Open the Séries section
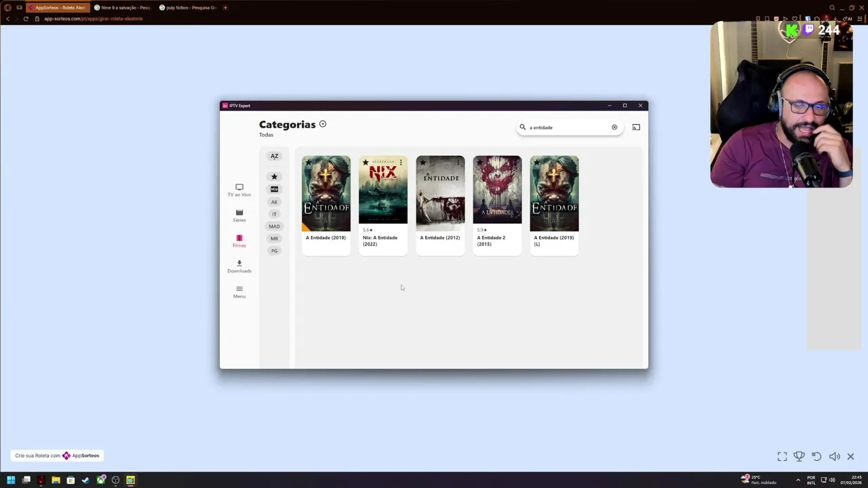The height and width of the screenshot is (488, 868). [x=239, y=216]
